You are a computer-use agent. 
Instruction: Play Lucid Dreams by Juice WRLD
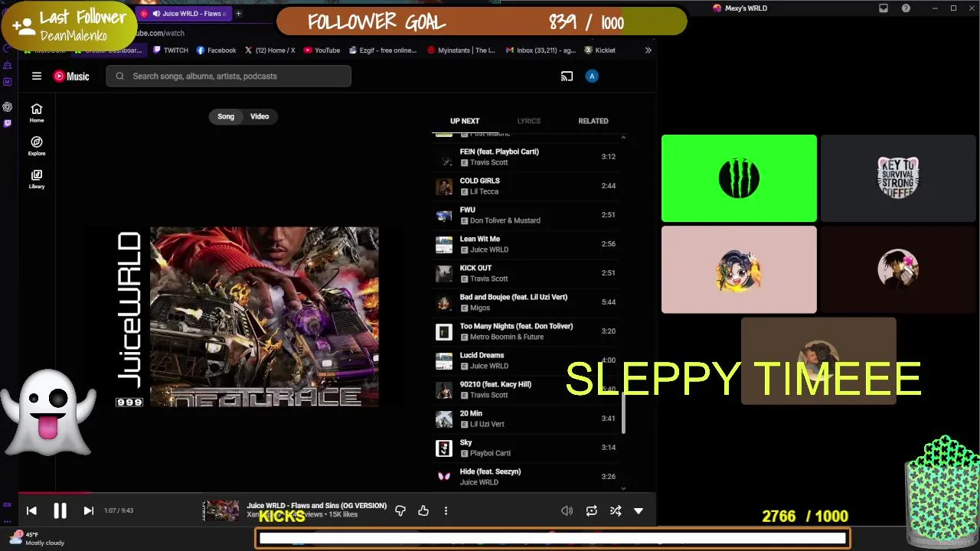527,360
